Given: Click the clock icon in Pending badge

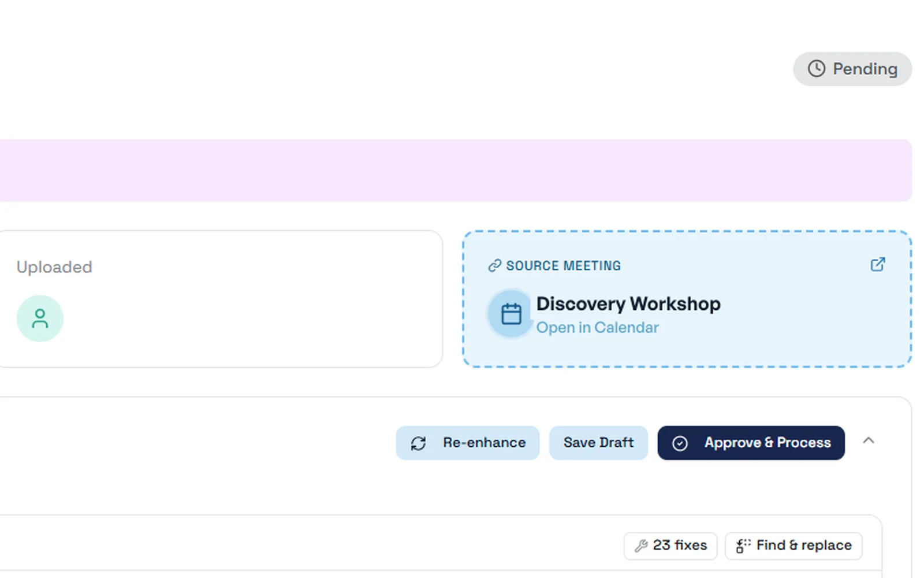Looking at the screenshot, I should point(816,69).
